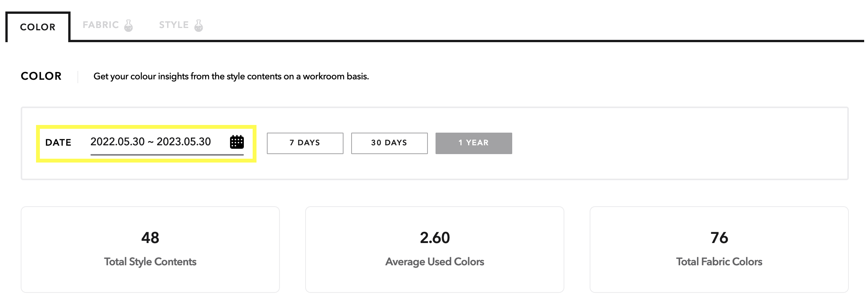Click the 48 style contents value
The image size is (868, 299).
click(150, 238)
